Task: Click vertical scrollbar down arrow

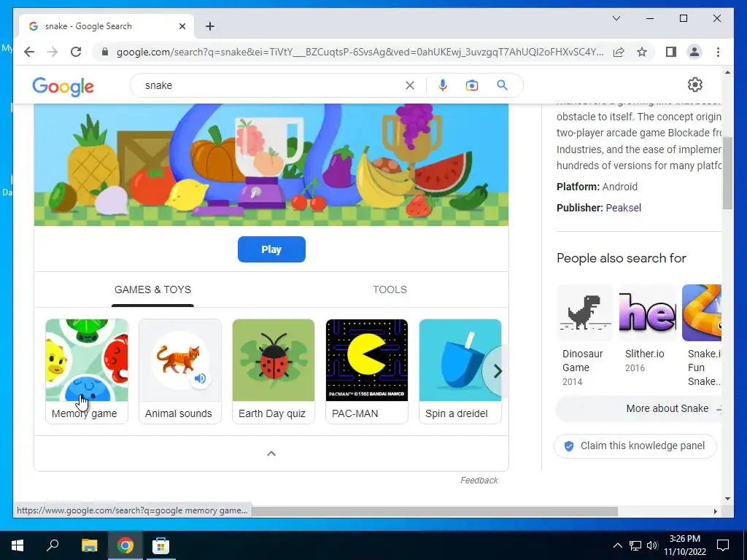Action: click(x=727, y=499)
